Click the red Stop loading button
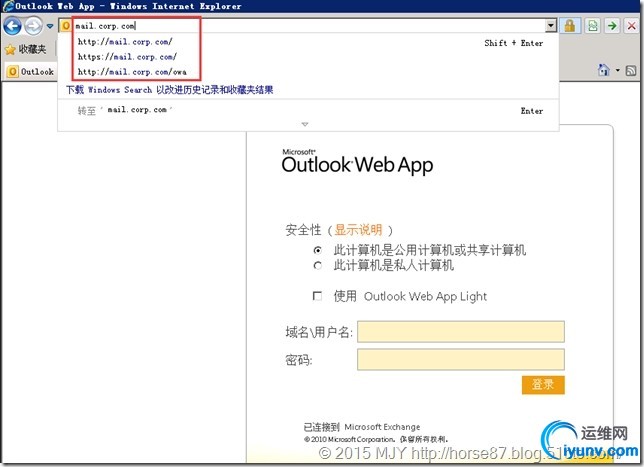The height and width of the screenshot is (467, 644). coord(632,26)
